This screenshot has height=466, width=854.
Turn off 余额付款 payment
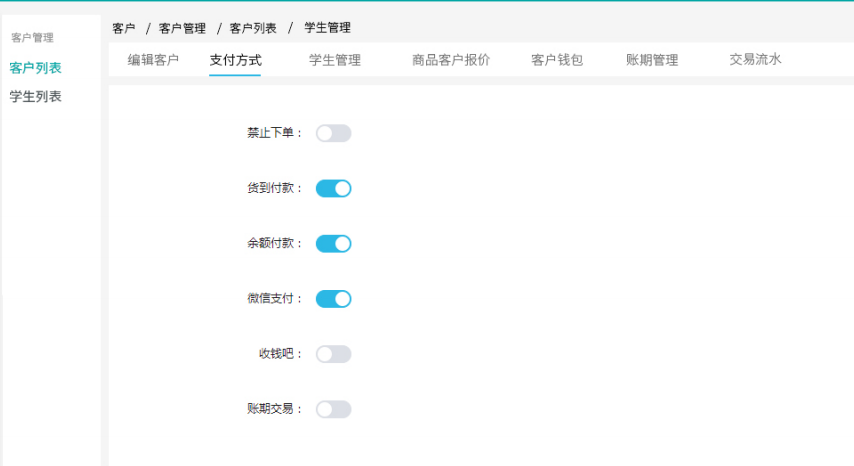coord(333,243)
